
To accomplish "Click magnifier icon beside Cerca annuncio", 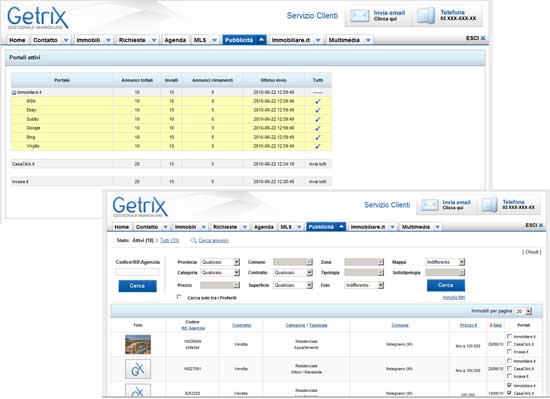I will [x=194, y=241].
